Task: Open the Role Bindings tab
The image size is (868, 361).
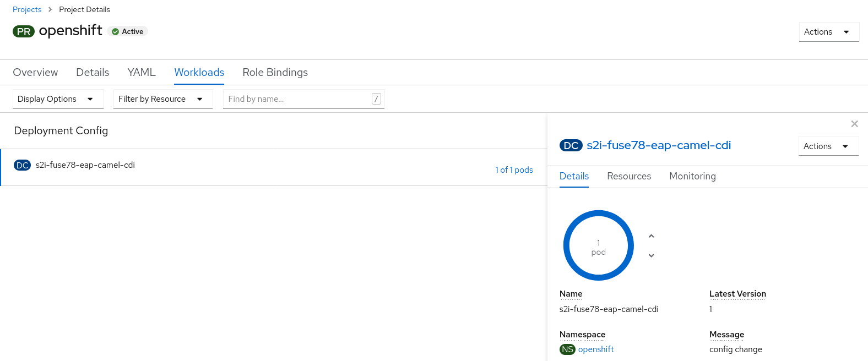Action: point(275,73)
